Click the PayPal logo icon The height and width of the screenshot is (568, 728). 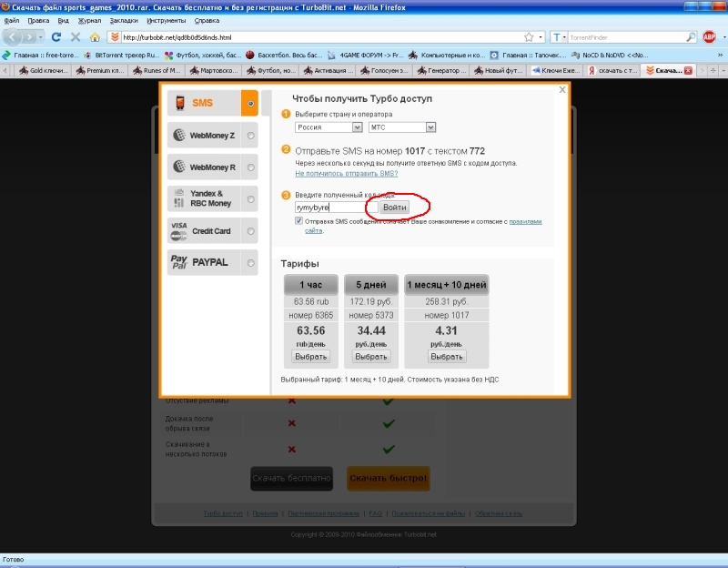pos(178,262)
